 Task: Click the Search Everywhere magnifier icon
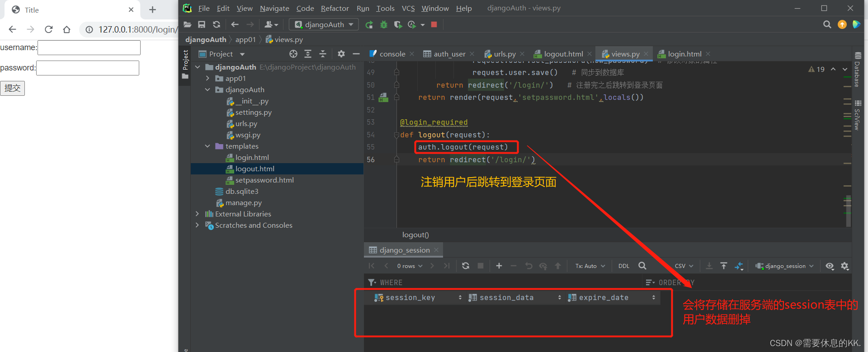point(827,24)
